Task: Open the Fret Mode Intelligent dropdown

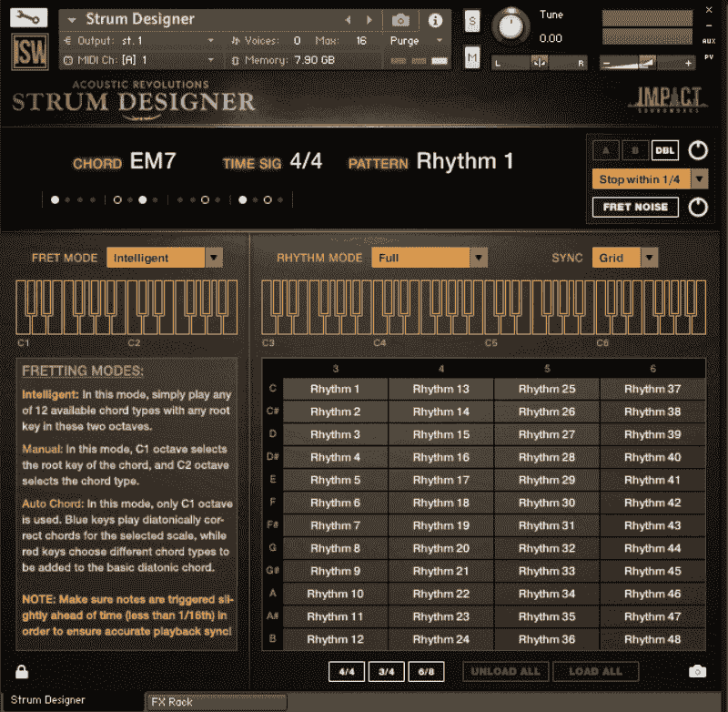Action: 164,258
